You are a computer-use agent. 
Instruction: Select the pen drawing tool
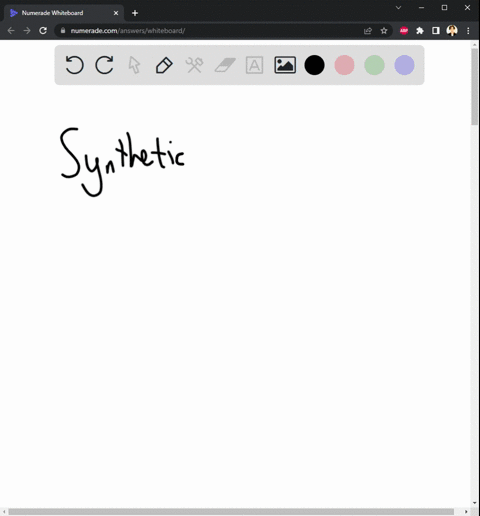click(164, 65)
